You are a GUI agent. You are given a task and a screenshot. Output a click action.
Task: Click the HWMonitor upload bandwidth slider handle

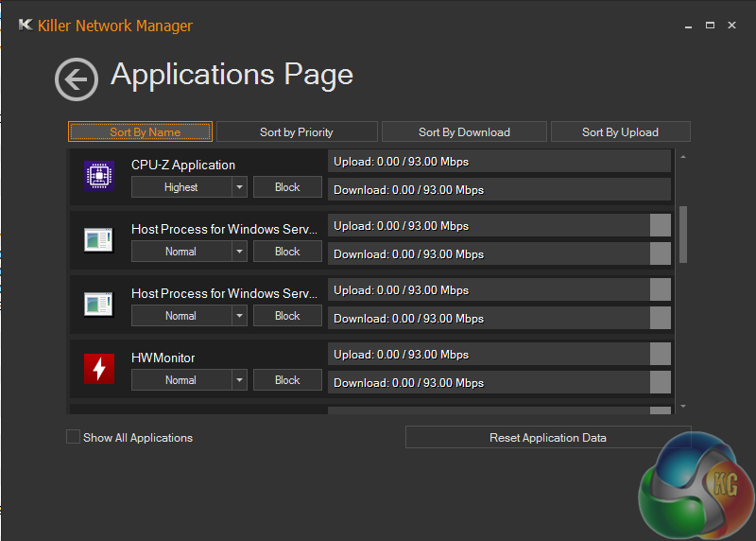pos(661,354)
